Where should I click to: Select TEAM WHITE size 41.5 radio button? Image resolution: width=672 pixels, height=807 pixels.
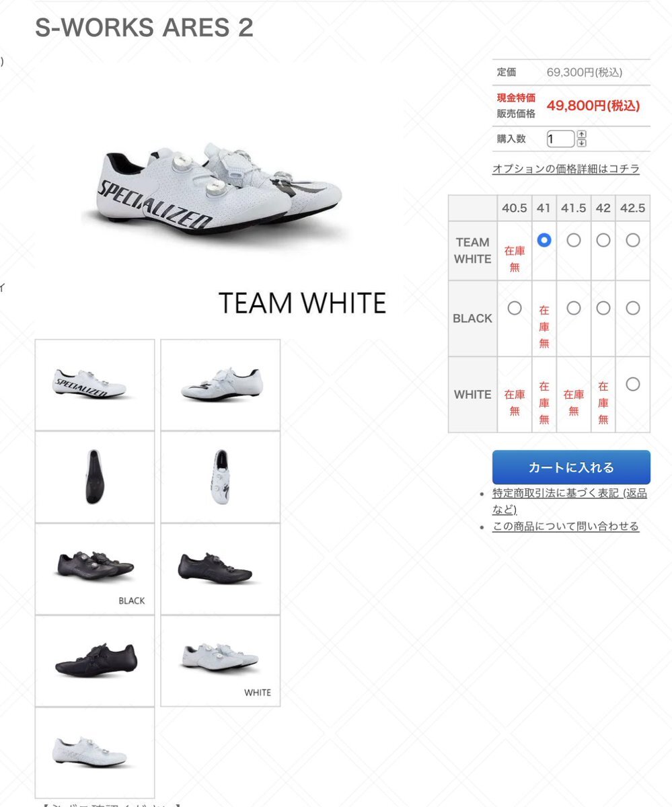574,240
